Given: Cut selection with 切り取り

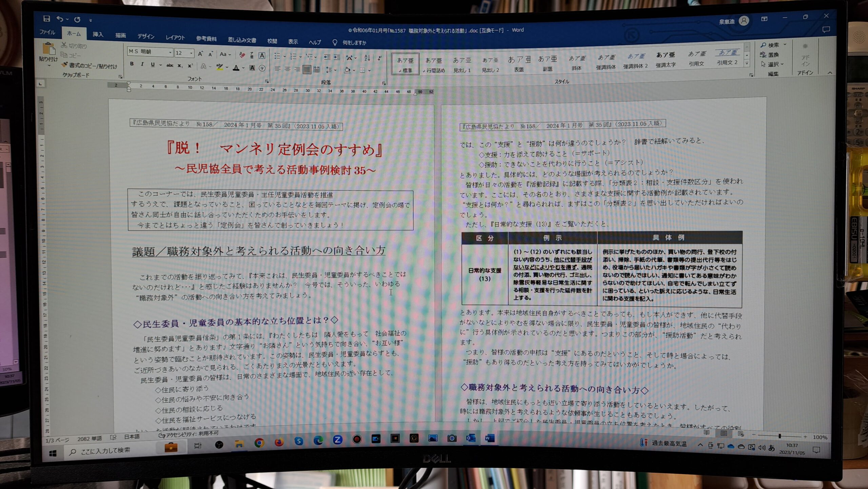Looking at the screenshot, I should coord(74,45).
